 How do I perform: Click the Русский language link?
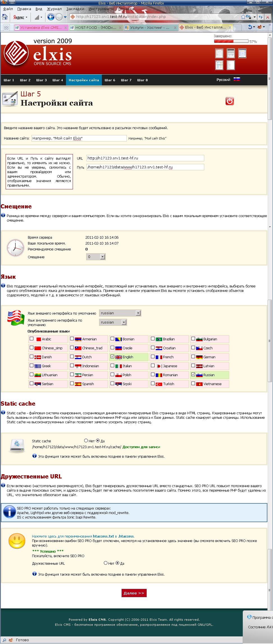pyautogui.click(x=223, y=80)
